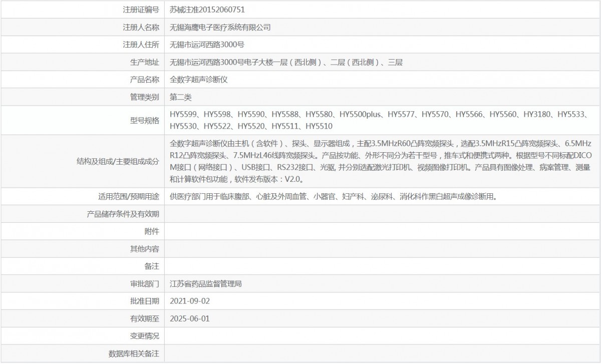Click the 管理类别 label
Screen dimensions: 601x364
coord(145,97)
